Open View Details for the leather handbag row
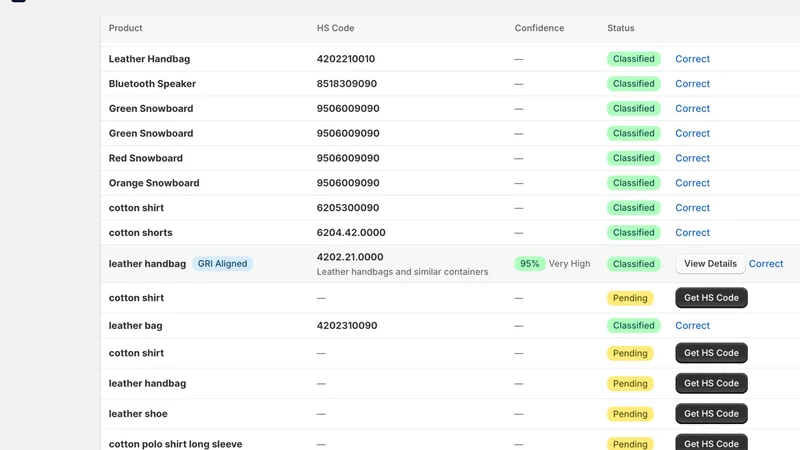Viewport: 800px width, 450px height. tap(710, 264)
